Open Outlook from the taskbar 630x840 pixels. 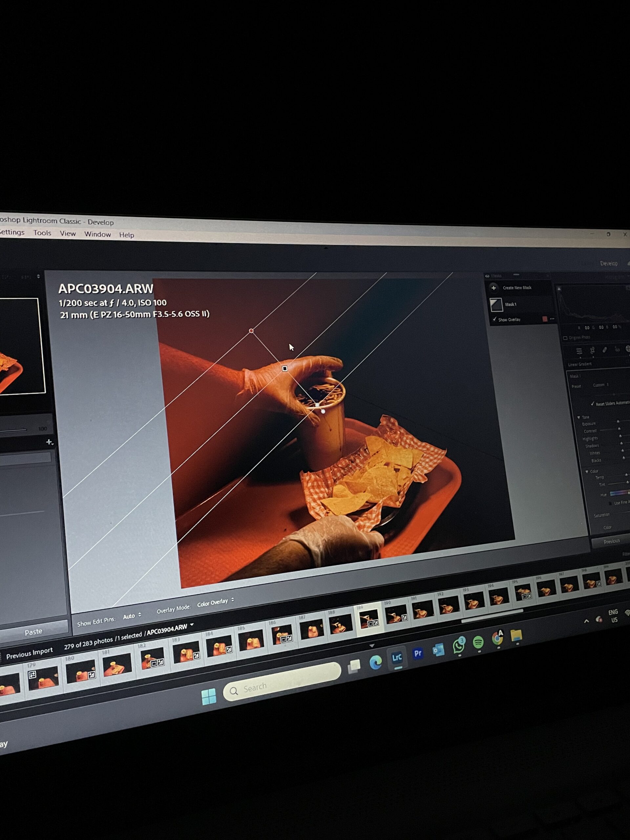click(x=439, y=650)
